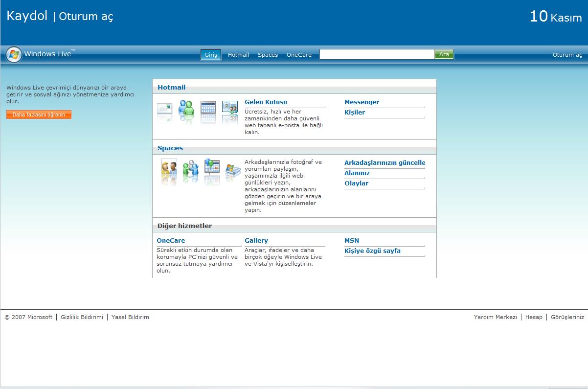Click the Kaydol link in header
This screenshot has height=389, width=588.
[27, 16]
